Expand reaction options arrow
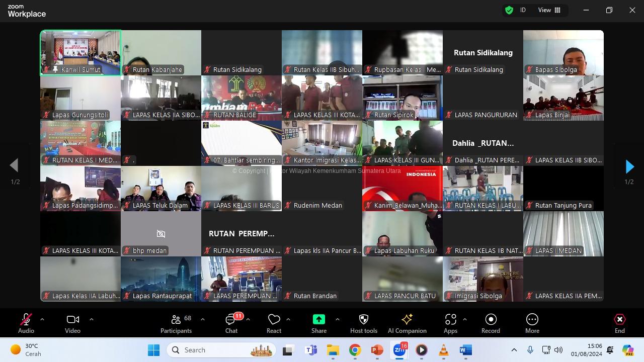 tap(288, 319)
